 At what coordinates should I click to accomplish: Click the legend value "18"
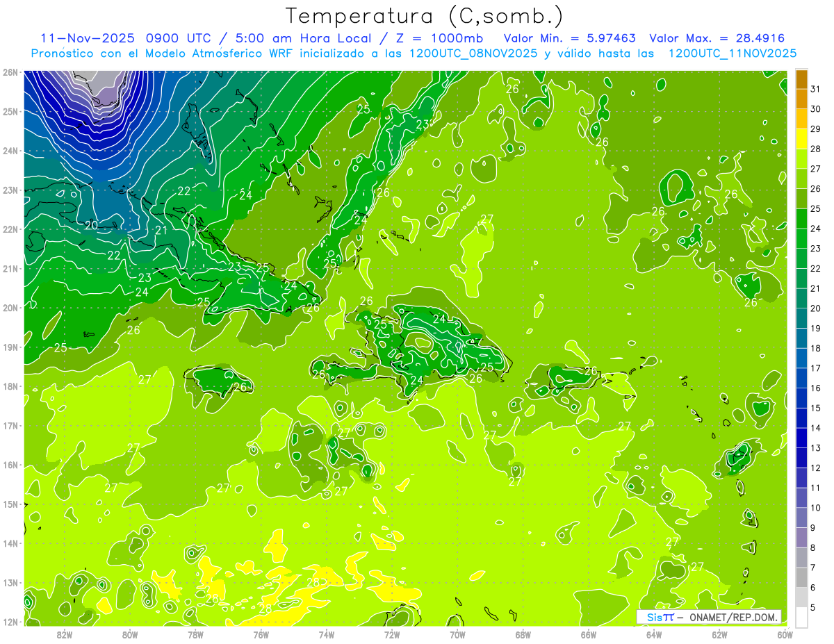click(816, 348)
